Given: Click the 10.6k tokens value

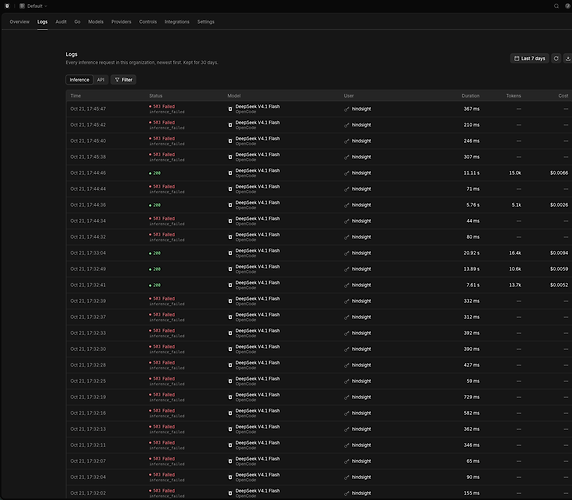Looking at the screenshot, I should pyautogui.click(x=515, y=269).
